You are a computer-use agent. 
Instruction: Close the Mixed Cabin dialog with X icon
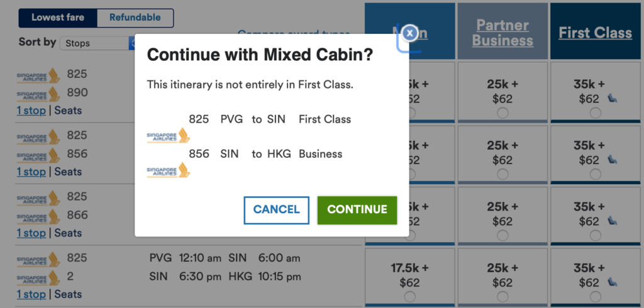[x=409, y=33]
